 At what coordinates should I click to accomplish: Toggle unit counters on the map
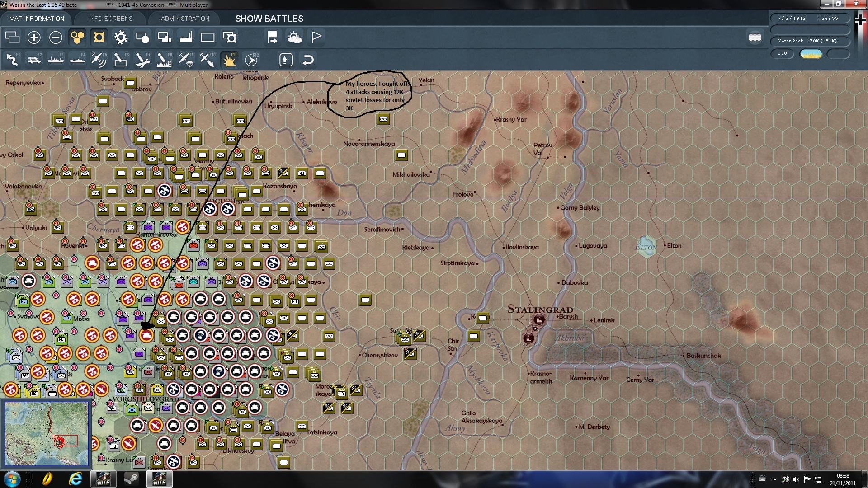click(99, 38)
